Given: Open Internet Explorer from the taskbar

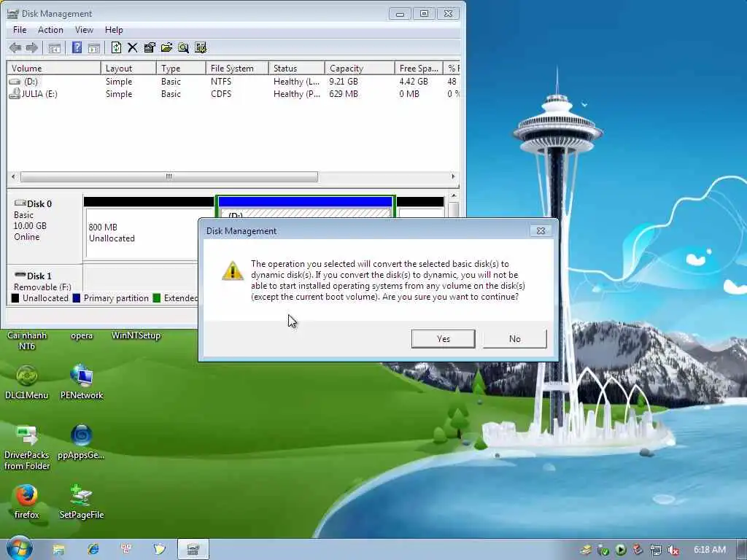Looking at the screenshot, I should 93,550.
